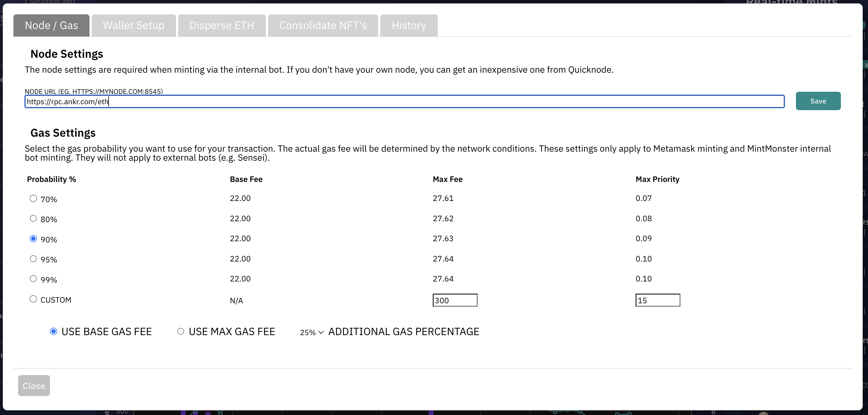The image size is (868, 415).
Task: Select the 70% probability radio button
Action: pos(33,198)
